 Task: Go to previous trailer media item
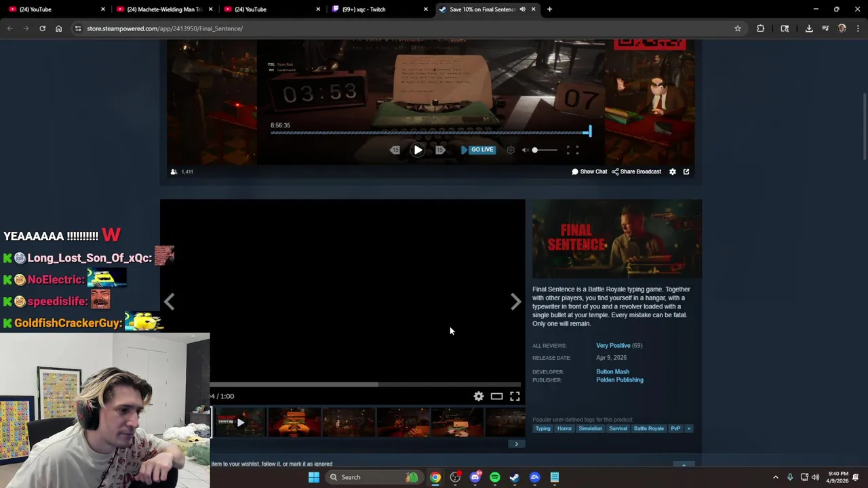point(170,302)
